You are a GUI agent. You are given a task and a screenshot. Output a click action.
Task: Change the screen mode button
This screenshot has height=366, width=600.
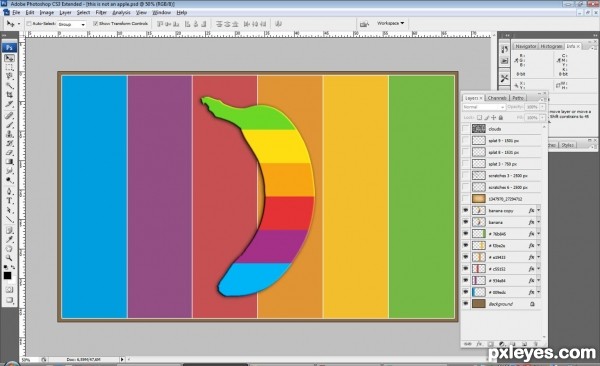[9, 300]
